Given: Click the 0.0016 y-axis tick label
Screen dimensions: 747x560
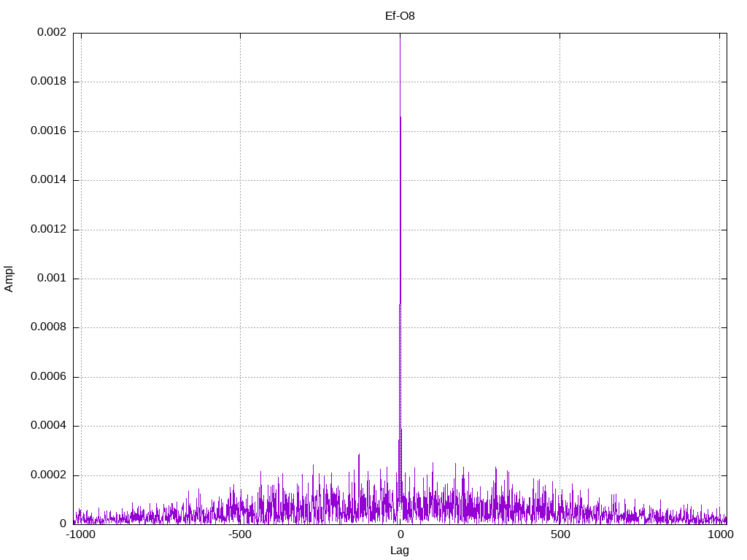Looking at the screenshot, I should [48, 131].
